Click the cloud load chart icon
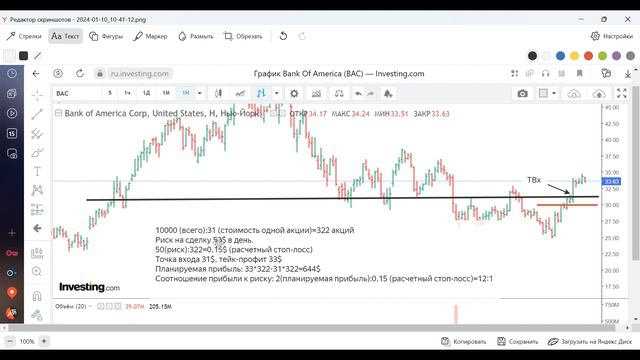The width and height of the screenshot is (640, 360). click(x=574, y=93)
